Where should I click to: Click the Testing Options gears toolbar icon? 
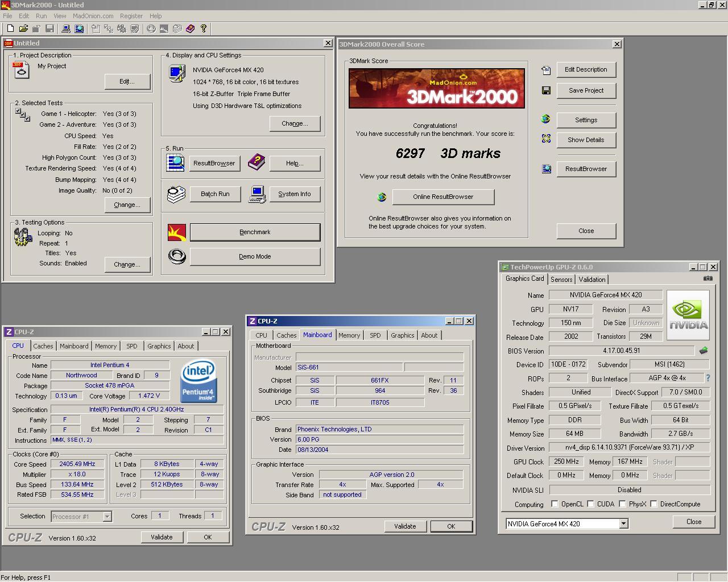point(122,28)
